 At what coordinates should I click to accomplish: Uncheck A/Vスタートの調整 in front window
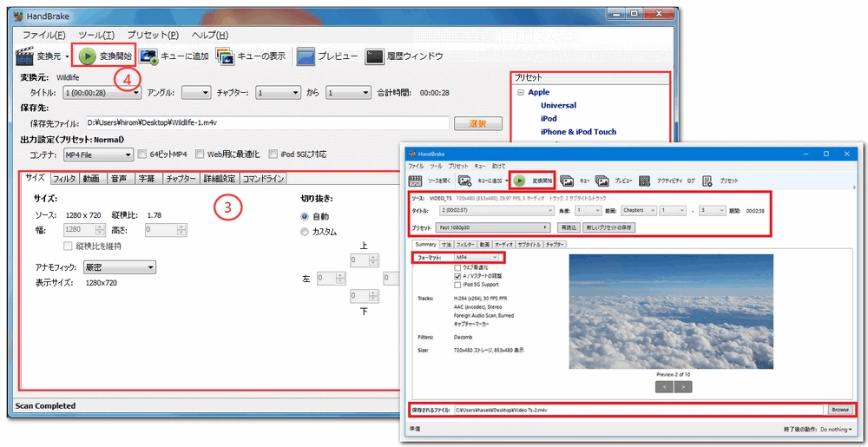point(457,275)
